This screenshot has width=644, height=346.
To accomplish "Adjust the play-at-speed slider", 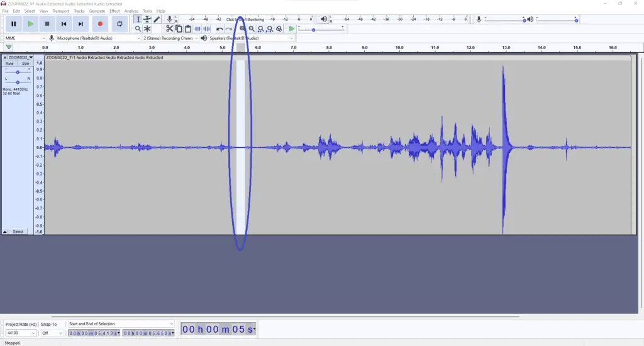I will click(x=321, y=29).
